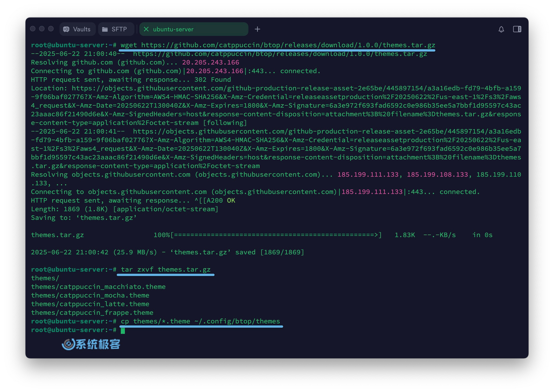The width and height of the screenshot is (554, 392).
Task: Click the '(25.9 MB/s)' speed text
Action: [135, 252]
